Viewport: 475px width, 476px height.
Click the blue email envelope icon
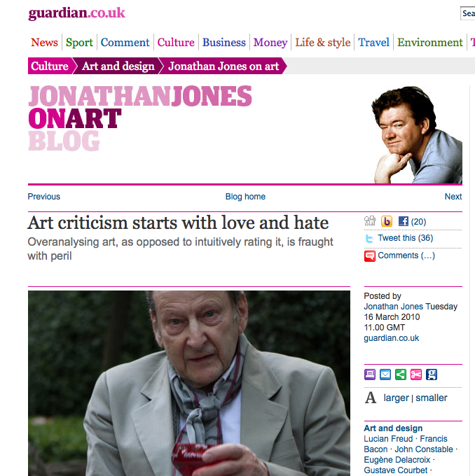[x=385, y=374]
